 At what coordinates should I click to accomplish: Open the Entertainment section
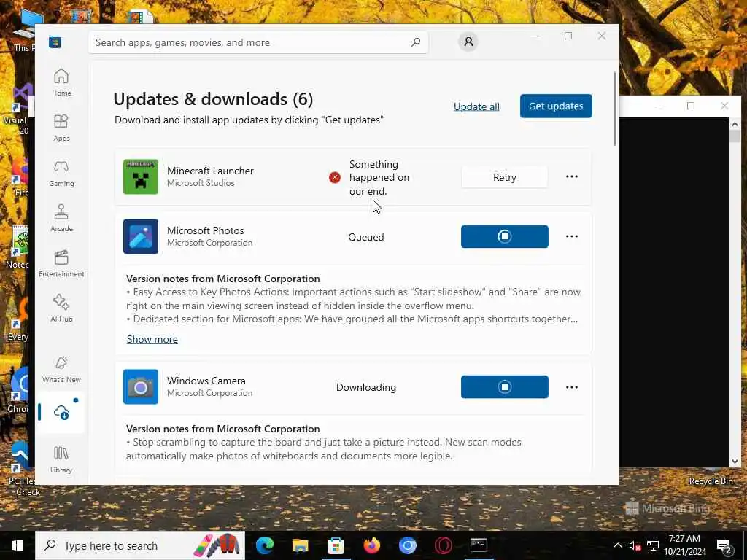[61, 263]
